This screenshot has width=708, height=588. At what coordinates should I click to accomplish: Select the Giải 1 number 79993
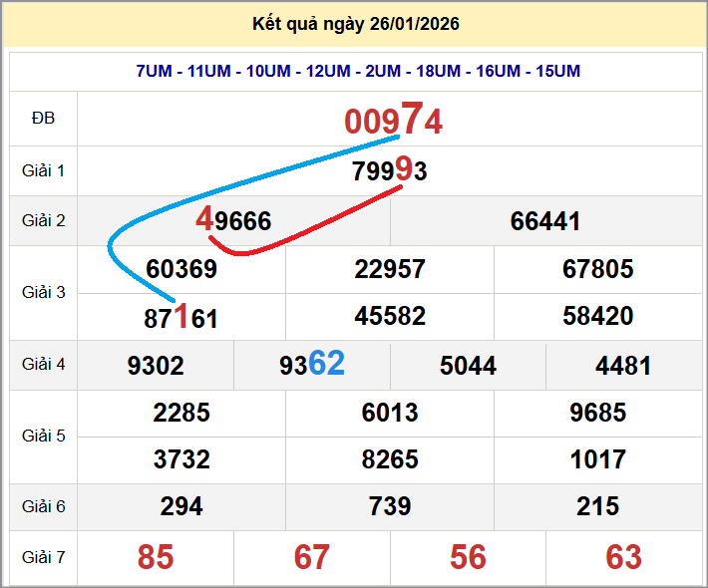point(390,171)
